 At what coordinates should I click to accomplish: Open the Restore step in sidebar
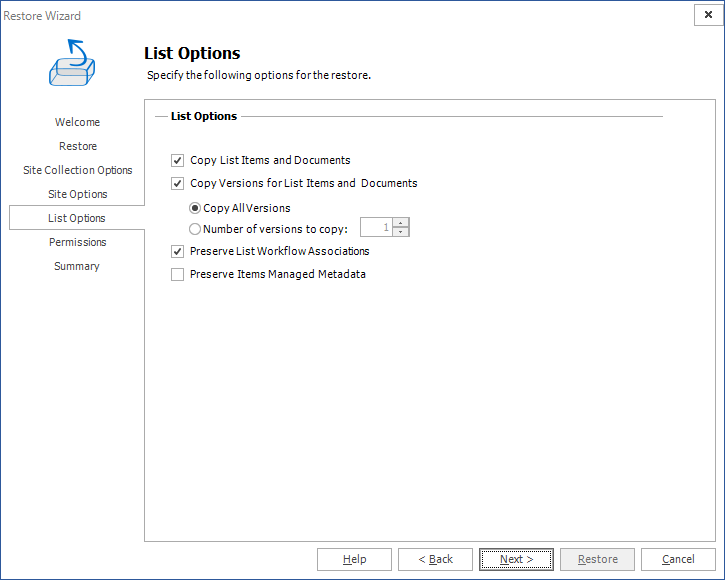[77, 146]
